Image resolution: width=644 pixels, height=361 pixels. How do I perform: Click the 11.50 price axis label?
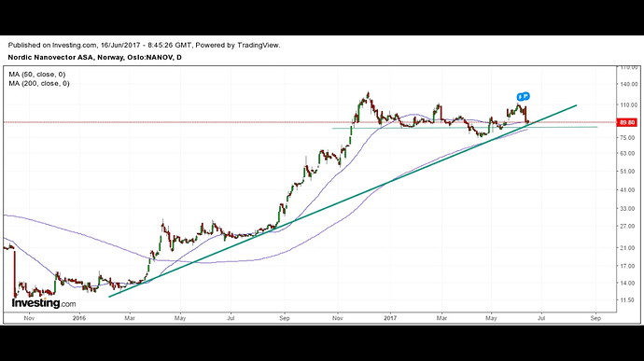pyautogui.click(x=629, y=300)
